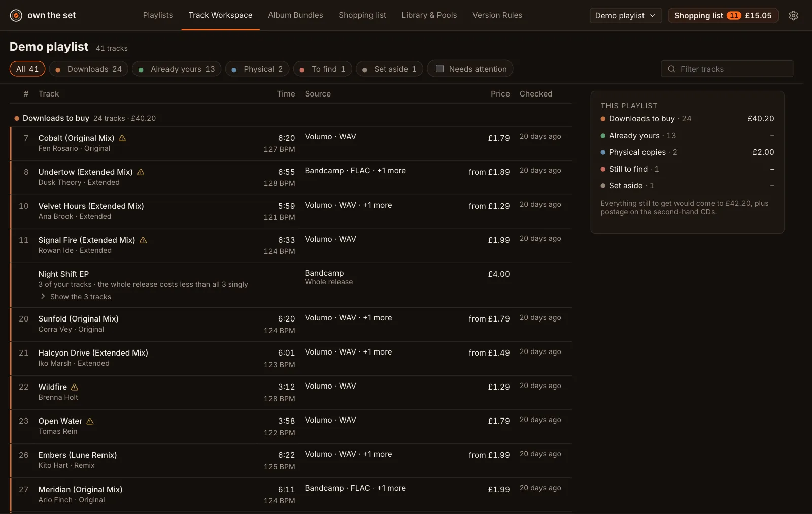Open settings via the gear icon
Viewport: 812px width, 514px height.
coord(793,15)
